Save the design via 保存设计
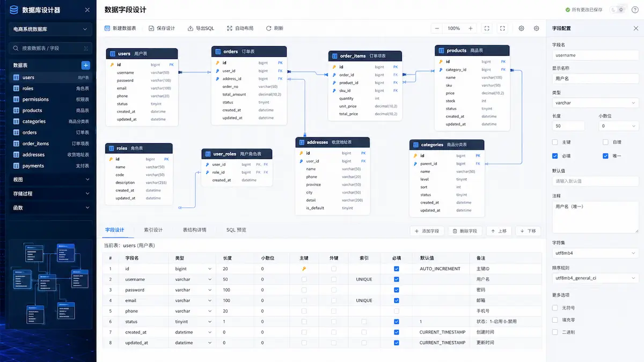Screen dimensions: 644x362 coord(162,28)
